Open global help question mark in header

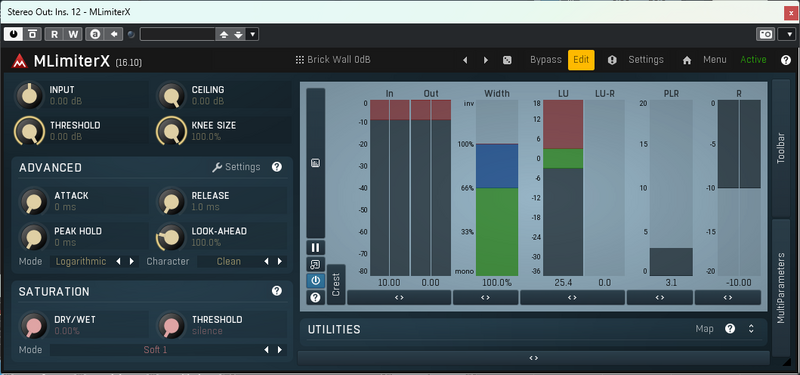coord(786,60)
